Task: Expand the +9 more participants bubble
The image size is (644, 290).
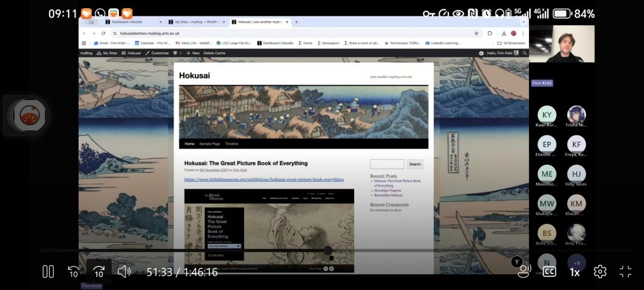Action: point(576,262)
